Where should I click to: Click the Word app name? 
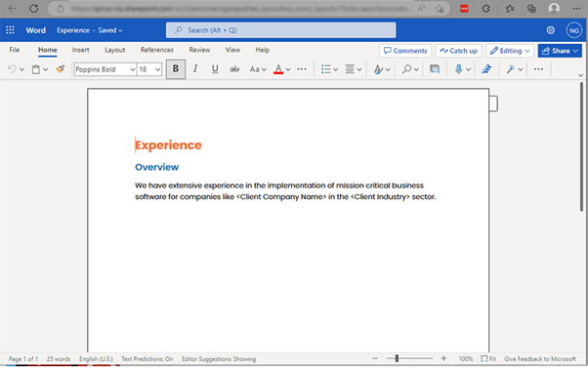[x=35, y=30]
